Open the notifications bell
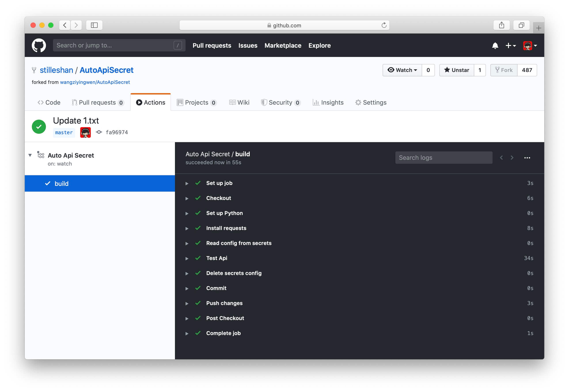This screenshot has width=569, height=392. [x=495, y=46]
